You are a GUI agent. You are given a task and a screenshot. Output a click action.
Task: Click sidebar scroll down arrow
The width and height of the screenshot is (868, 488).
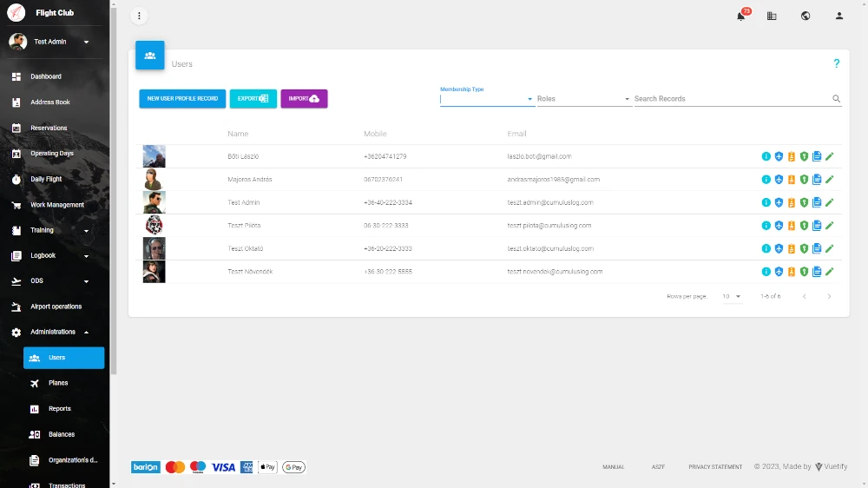point(114,484)
